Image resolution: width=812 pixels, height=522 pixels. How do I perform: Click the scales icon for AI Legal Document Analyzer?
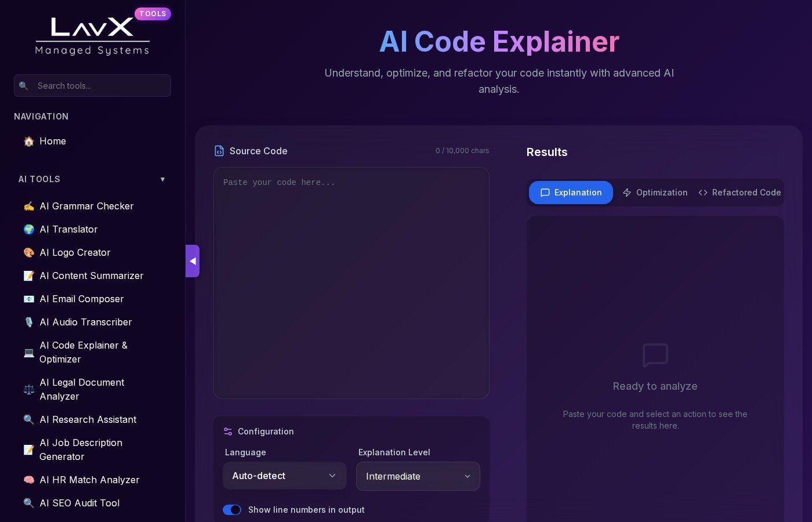(x=28, y=390)
